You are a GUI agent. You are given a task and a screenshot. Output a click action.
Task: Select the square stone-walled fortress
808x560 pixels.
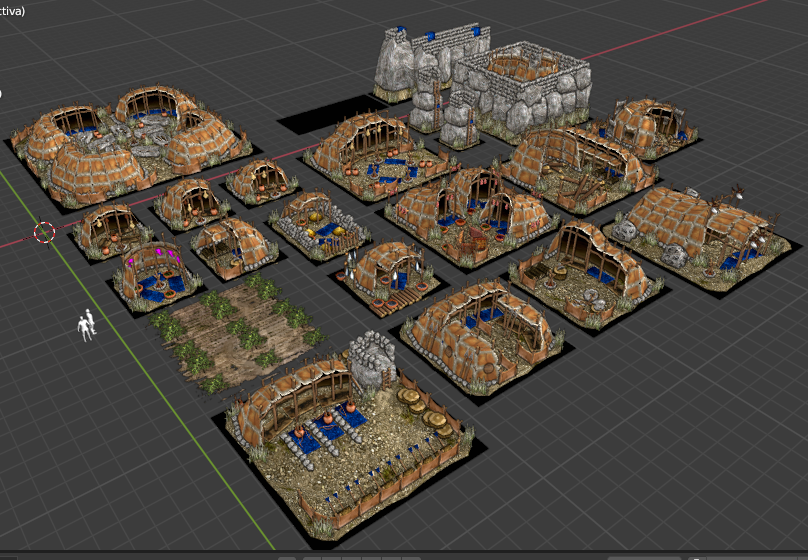click(x=518, y=92)
